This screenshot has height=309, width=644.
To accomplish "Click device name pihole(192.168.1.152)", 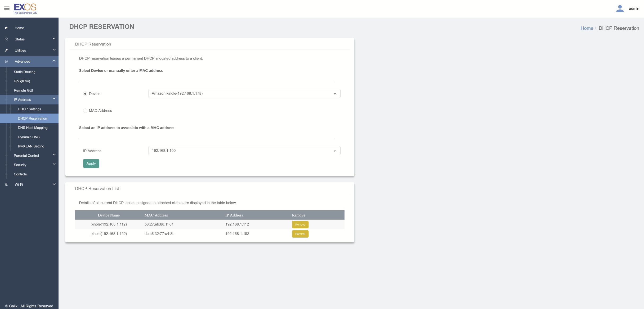I will (109, 234).
